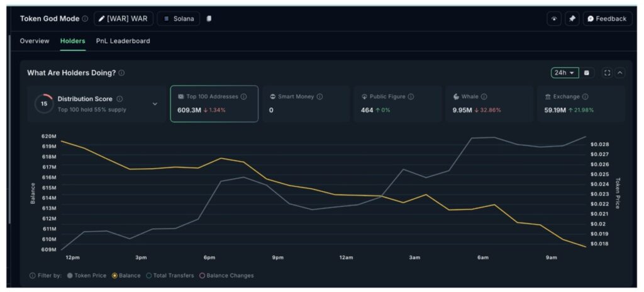Switch to the Overview tab
Viewport: 644px width, 292px height.
pos(35,41)
